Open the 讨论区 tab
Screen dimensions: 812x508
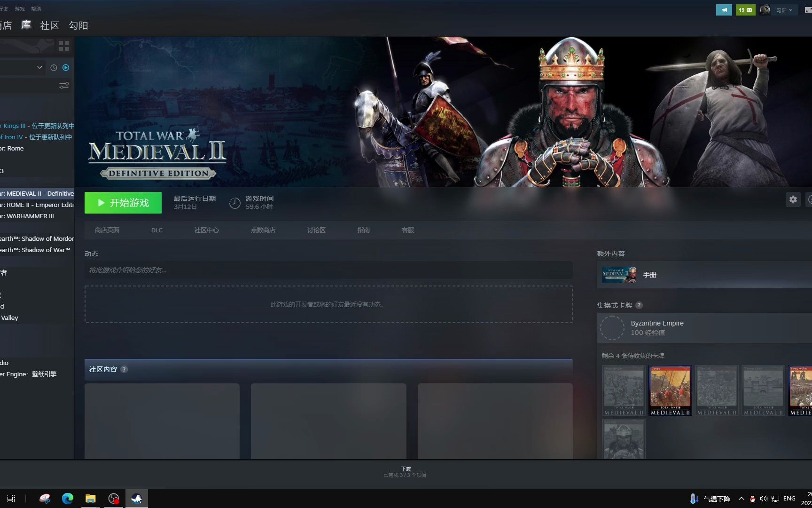point(316,230)
